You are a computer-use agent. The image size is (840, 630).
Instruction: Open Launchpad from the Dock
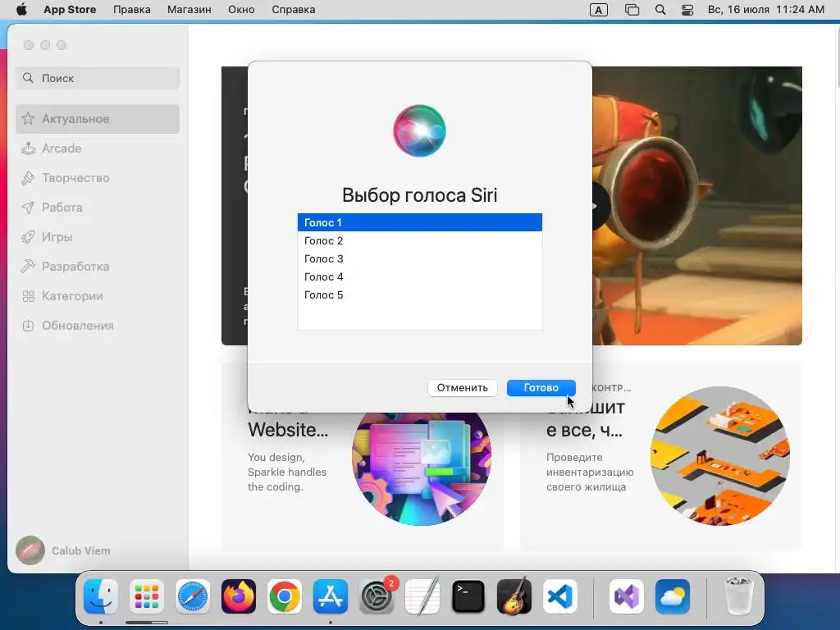tap(147, 596)
